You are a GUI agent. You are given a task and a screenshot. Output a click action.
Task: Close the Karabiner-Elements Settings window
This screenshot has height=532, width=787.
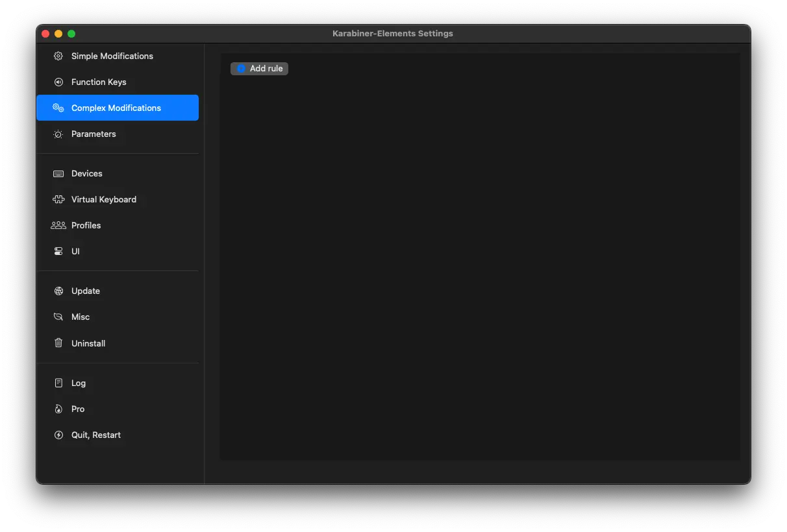[x=45, y=34]
